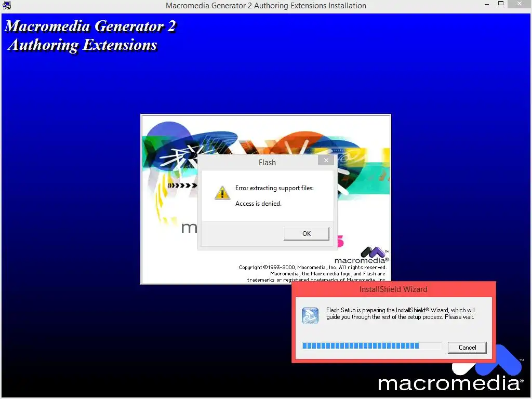This screenshot has width=532, height=399.
Task: Click the InstallShield Wizard setup icon
Action: [x=310, y=315]
